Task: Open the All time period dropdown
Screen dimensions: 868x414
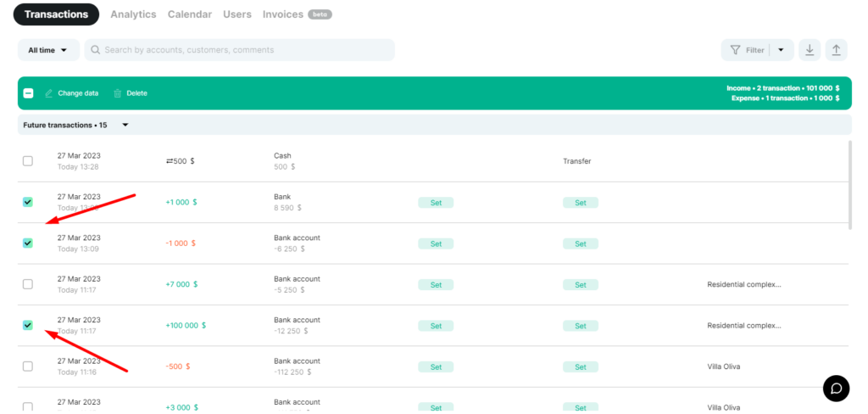Action: pyautogui.click(x=48, y=50)
